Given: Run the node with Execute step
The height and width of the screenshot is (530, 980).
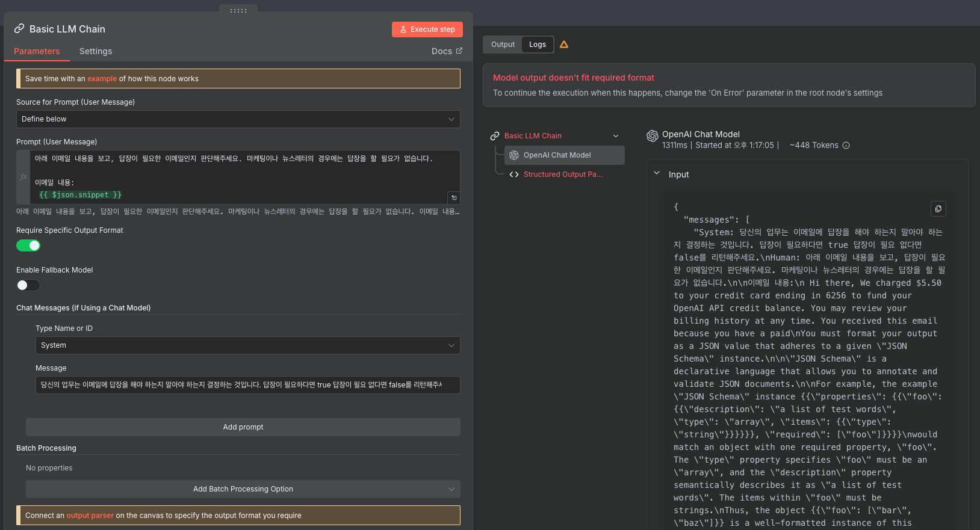Looking at the screenshot, I should [x=427, y=29].
